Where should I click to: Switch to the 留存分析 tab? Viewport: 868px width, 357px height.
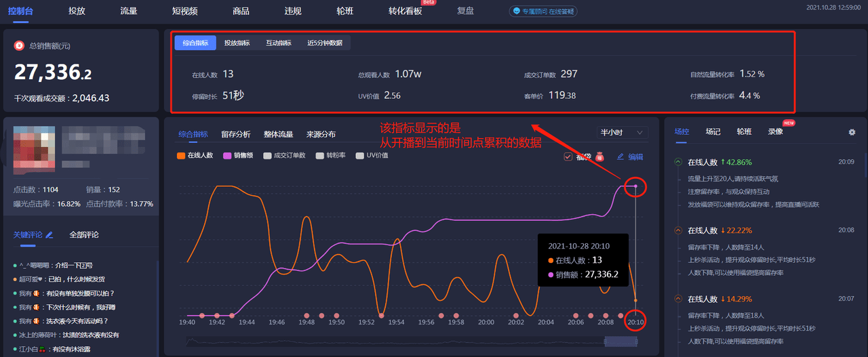(x=235, y=134)
